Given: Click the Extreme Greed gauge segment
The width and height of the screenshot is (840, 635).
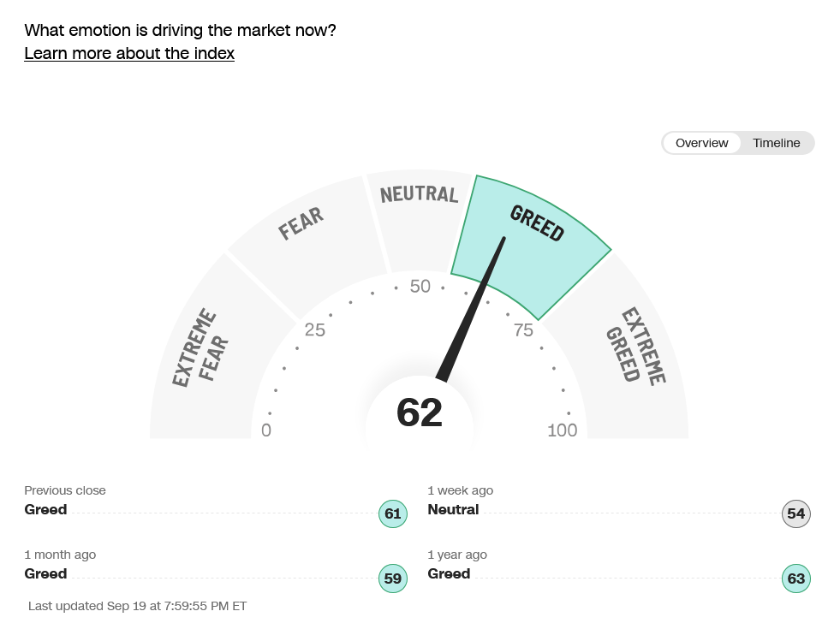Looking at the screenshot, I should (x=638, y=351).
